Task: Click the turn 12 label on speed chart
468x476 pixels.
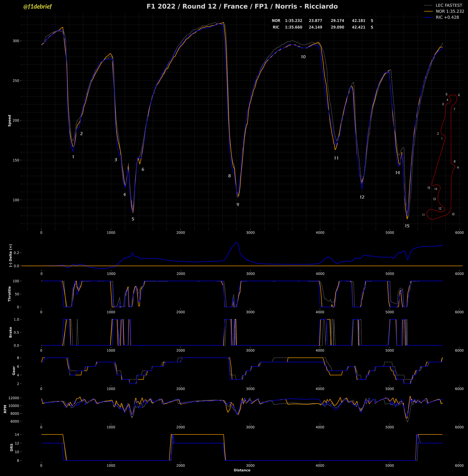Action: tap(362, 197)
